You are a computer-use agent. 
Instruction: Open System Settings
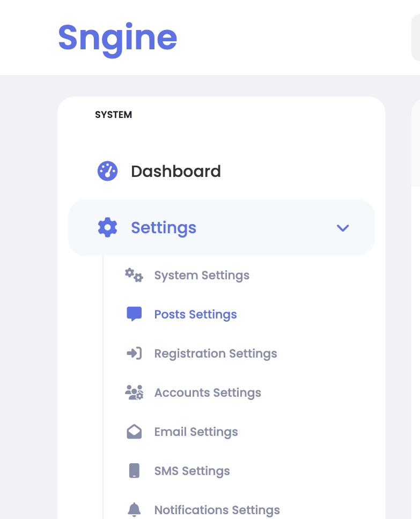[202, 276]
